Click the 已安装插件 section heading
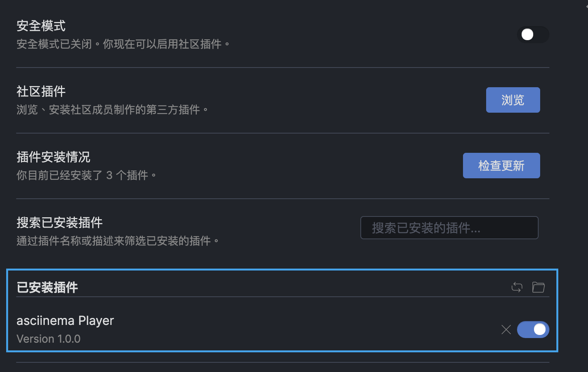This screenshot has width=588, height=372. [47, 287]
